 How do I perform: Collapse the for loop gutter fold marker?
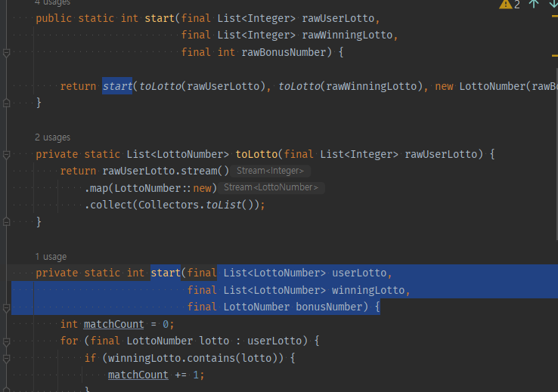point(6,341)
